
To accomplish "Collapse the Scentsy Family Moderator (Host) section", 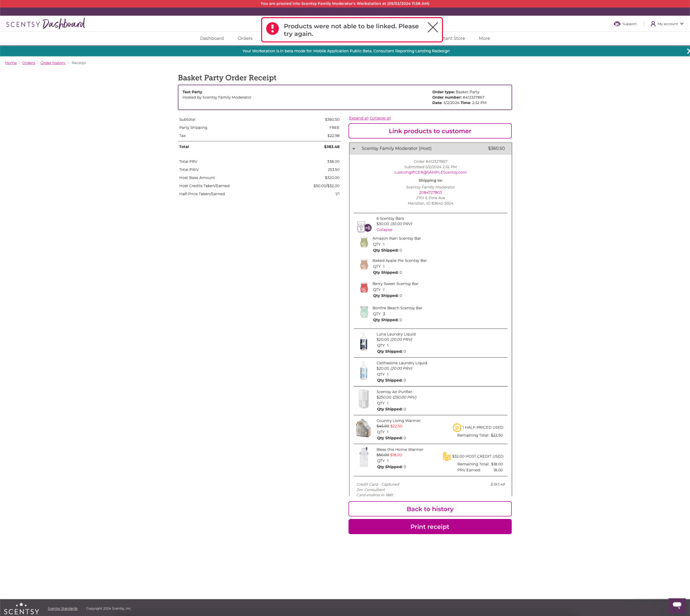I will (x=354, y=149).
